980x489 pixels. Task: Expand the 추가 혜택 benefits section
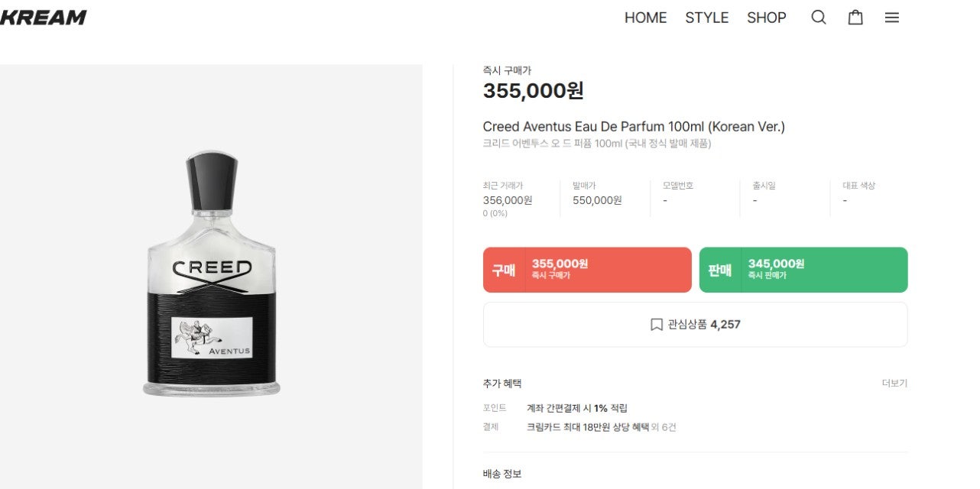[x=501, y=383]
